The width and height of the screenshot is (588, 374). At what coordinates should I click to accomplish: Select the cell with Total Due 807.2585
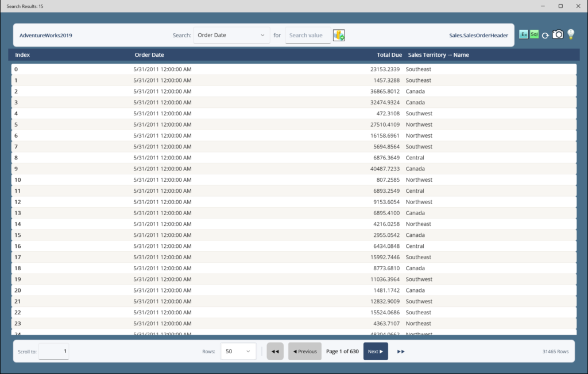point(388,180)
